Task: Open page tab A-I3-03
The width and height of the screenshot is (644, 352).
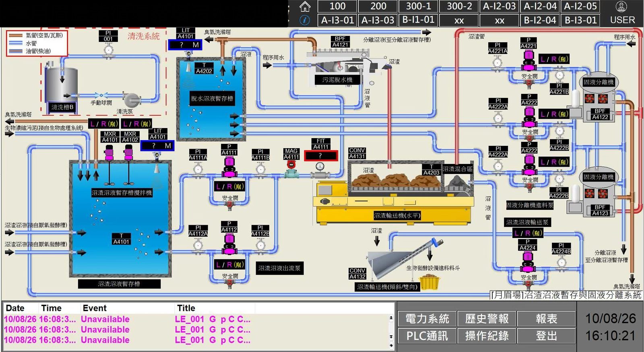Action: coord(378,20)
